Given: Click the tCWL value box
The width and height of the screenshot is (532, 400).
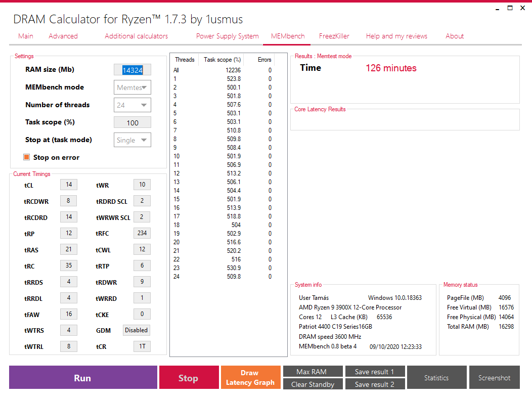Looking at the screenshot, I should tap(142, 249).
